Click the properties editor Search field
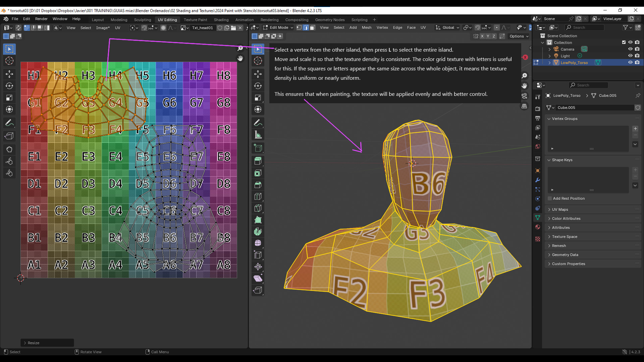Screen dimensions: 644x362 pyautogui.click(x=589, y=85)
